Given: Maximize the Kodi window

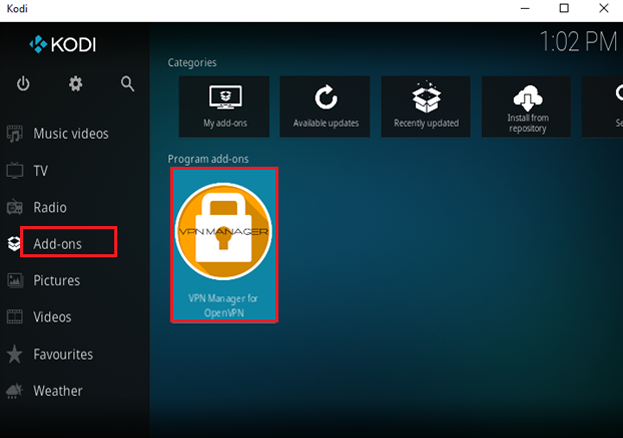Looking at the screenshot, I should click(x=564, y=8).
